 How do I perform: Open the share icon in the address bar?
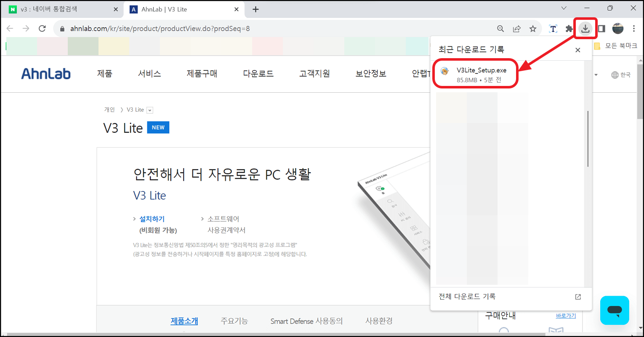click(516, 28)
